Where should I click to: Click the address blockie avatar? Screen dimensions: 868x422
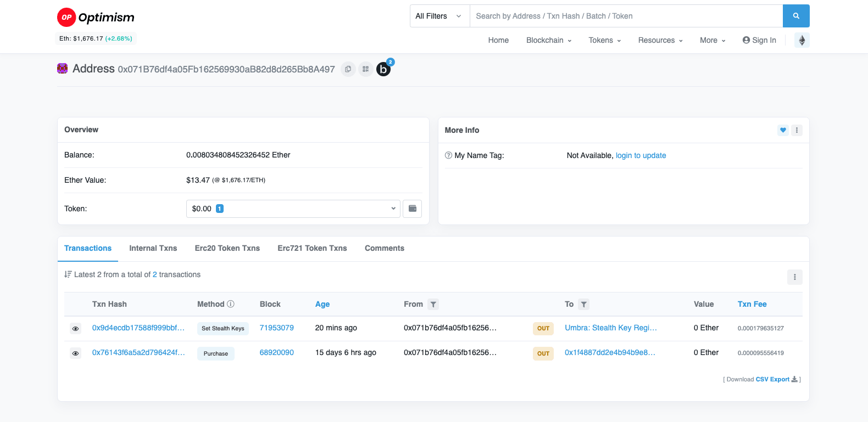tap(63, 69)
